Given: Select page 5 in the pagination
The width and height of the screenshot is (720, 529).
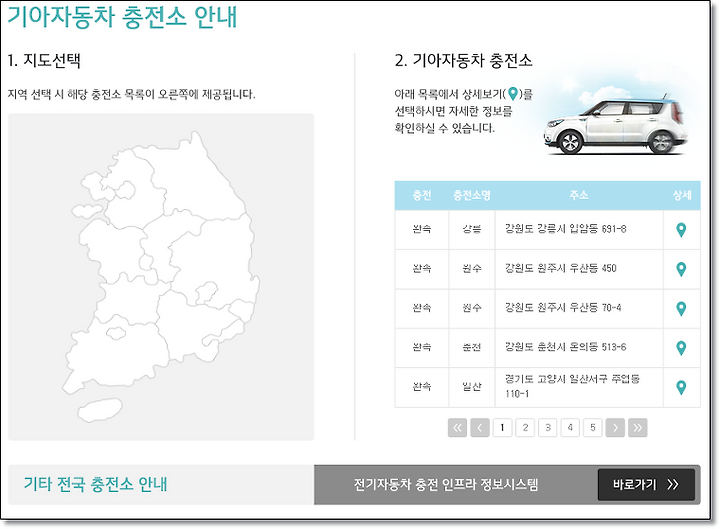Looking at the screenshot, I should pos(593,428).
